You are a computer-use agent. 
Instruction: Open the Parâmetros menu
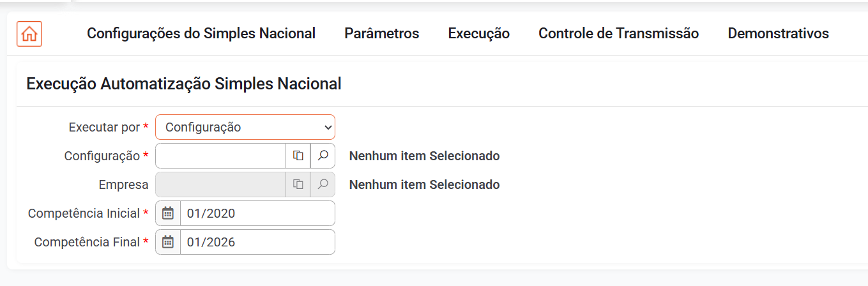(x=382, y=34)
